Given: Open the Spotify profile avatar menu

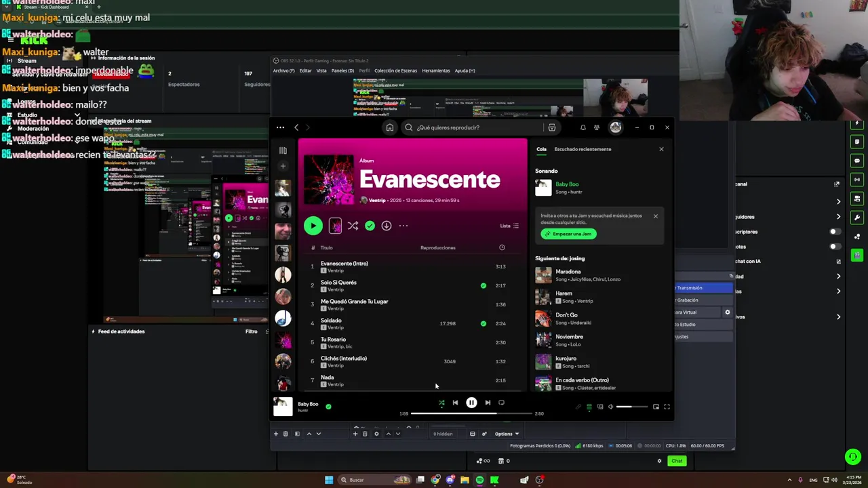Looking at the screenshot, I should pos(615,127).
